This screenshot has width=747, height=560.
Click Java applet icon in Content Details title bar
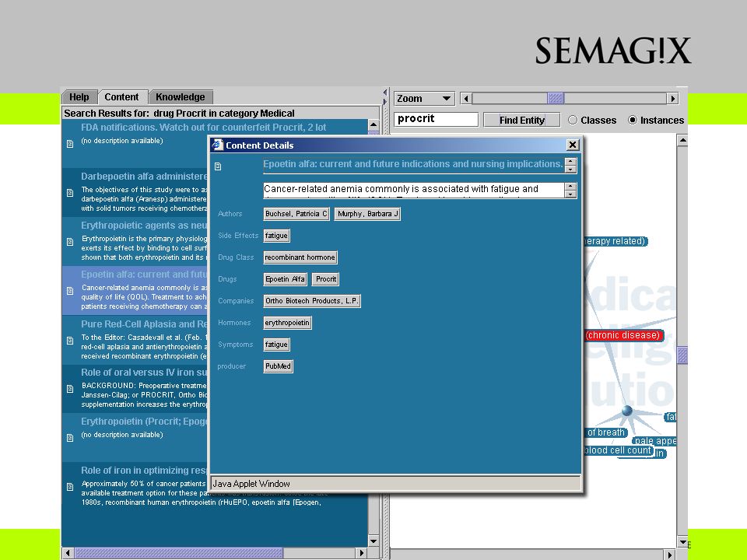coord(218,145)
